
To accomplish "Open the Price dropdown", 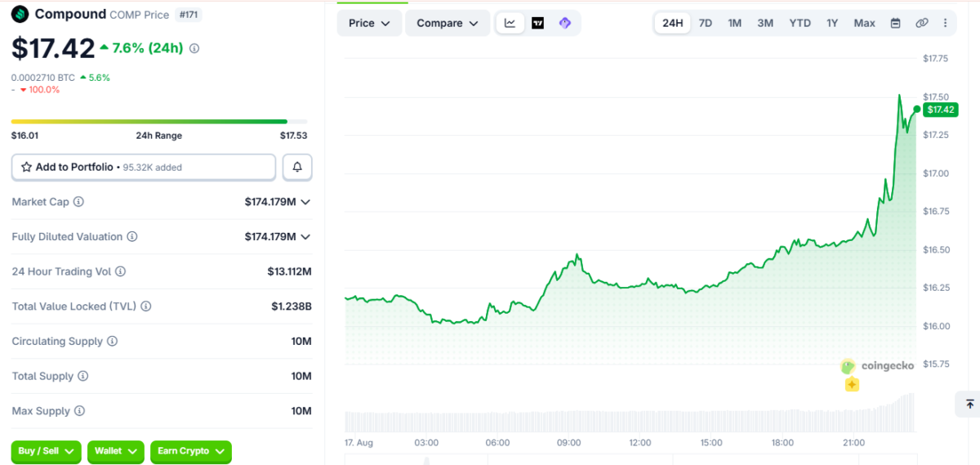I will (x=369, y=23).
